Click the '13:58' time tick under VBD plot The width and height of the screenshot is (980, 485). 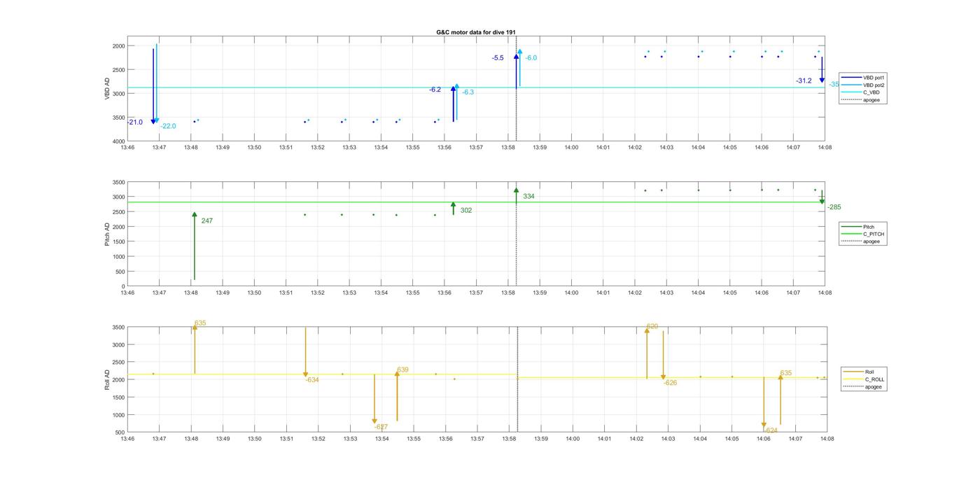[508, 148]
